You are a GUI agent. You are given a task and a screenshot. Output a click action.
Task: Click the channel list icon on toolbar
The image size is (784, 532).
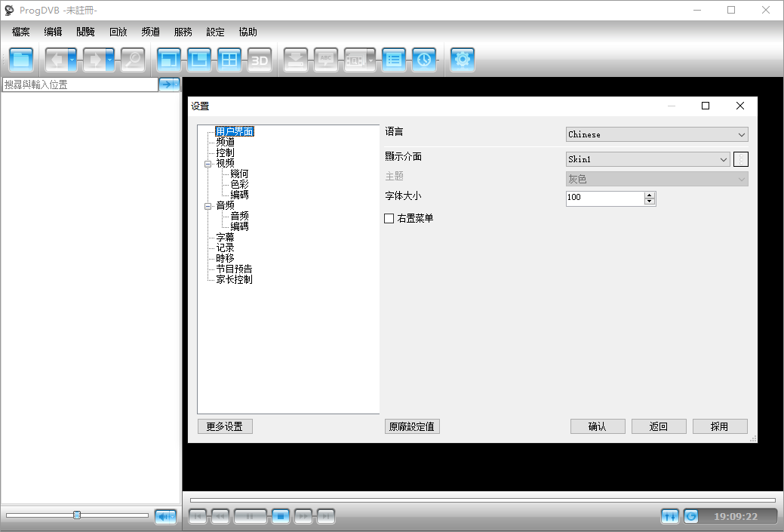pyautogui.click(x=394, y=59)
